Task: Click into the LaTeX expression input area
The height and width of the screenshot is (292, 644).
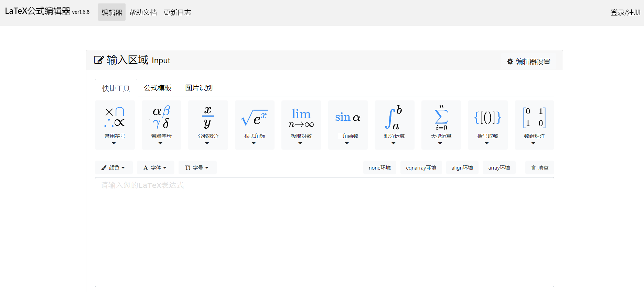Action: [x=324, y=232]
